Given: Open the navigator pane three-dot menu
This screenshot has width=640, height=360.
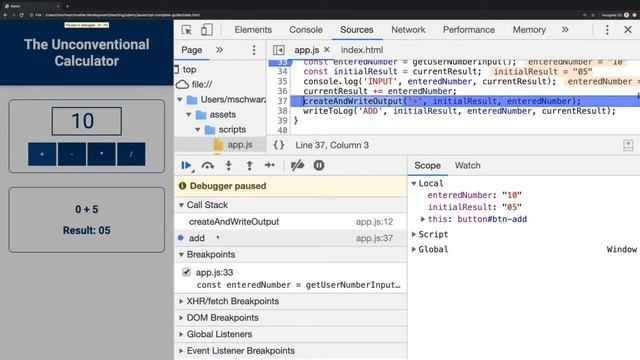Looking at the screenshot, I should click(x=254, y=50).
